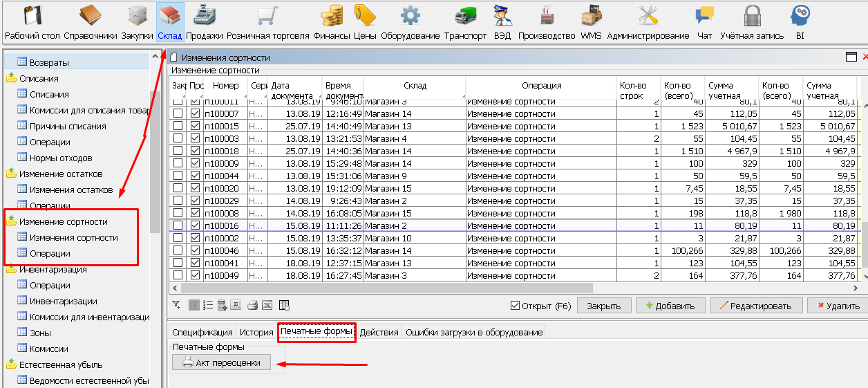This screenshot has width=868, height=388.
Task: Open the История tab
Action: pyautogui.click(x=256, y=332)
